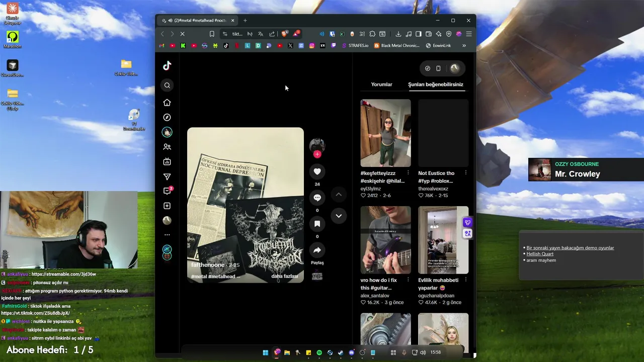Like the video with heart icon
This screenshot has height=362, width=644.
click(x=317, y=171)
